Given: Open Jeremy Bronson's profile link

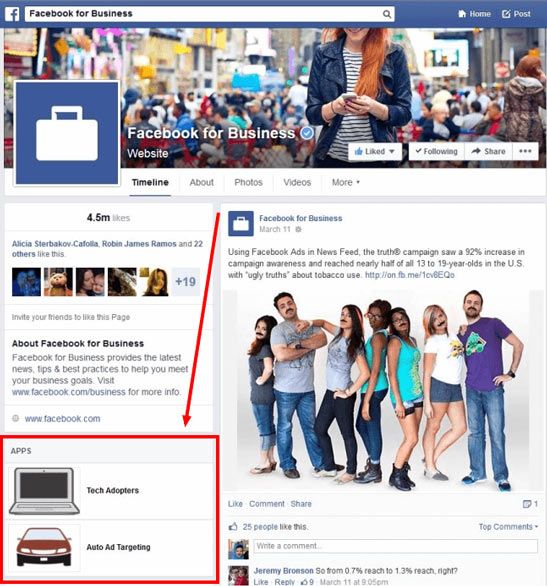Looking at the screenshot, I should [x=284, y=571].
